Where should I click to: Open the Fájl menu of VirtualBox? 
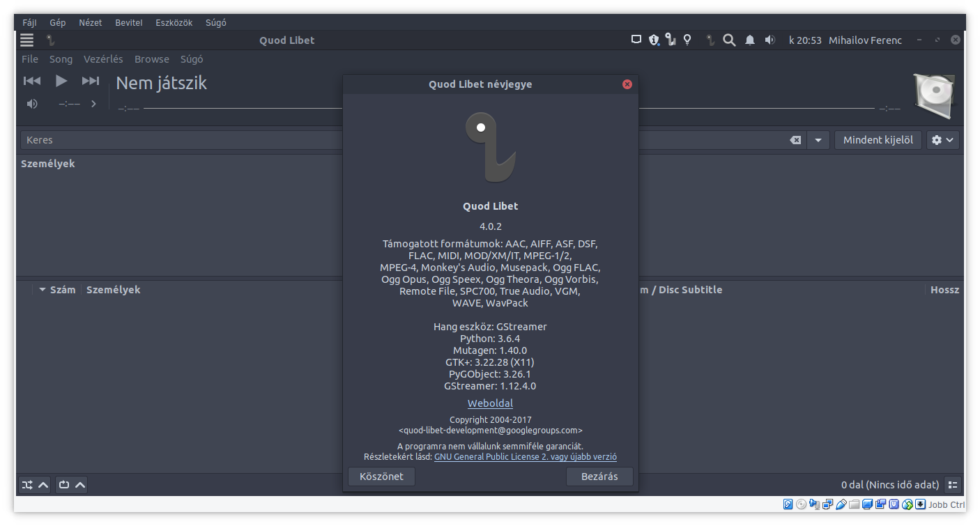point(29,22)
